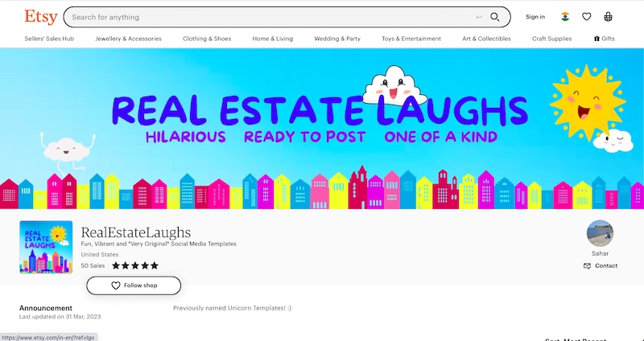Click the 50 Sales text
Image resolution: width=644 pixels, height=341 pixels.
(x=93, y=265)
